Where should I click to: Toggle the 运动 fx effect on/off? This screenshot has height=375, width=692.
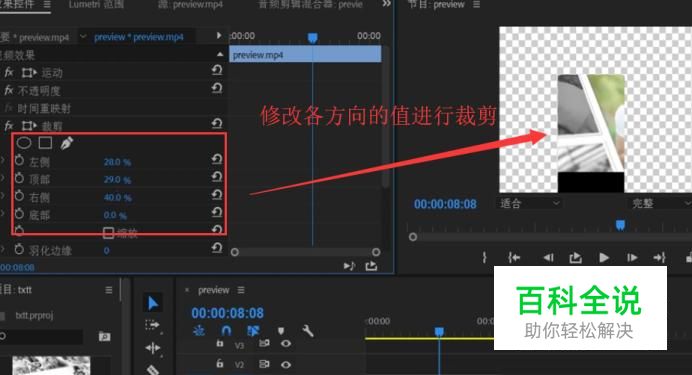[9, 72]
